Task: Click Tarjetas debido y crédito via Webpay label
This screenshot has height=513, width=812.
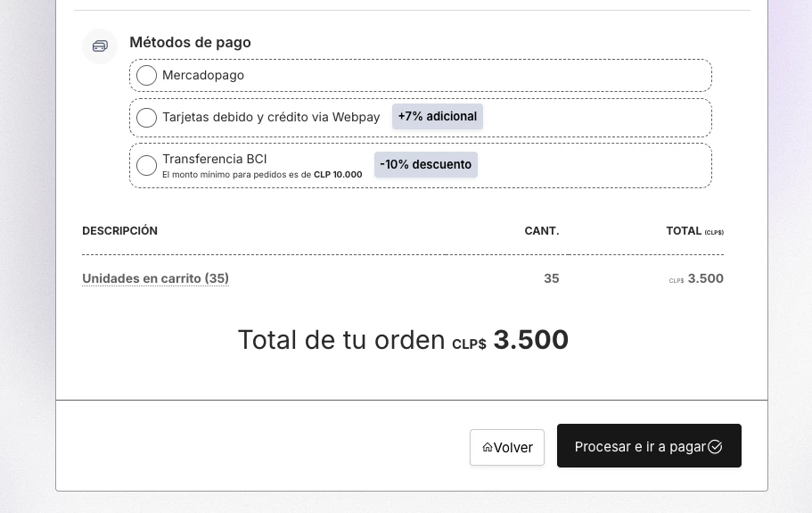Action: pyautogui.click(x=271, y=118)
